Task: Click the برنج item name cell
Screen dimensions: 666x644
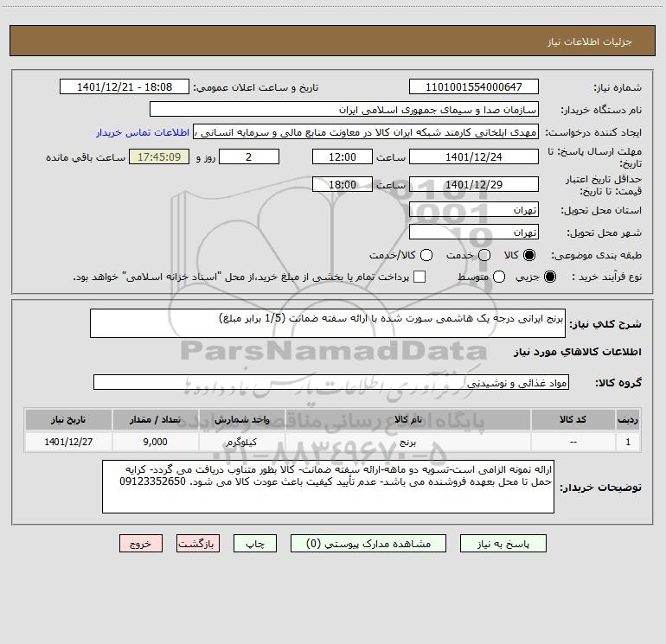Action: 407,442
